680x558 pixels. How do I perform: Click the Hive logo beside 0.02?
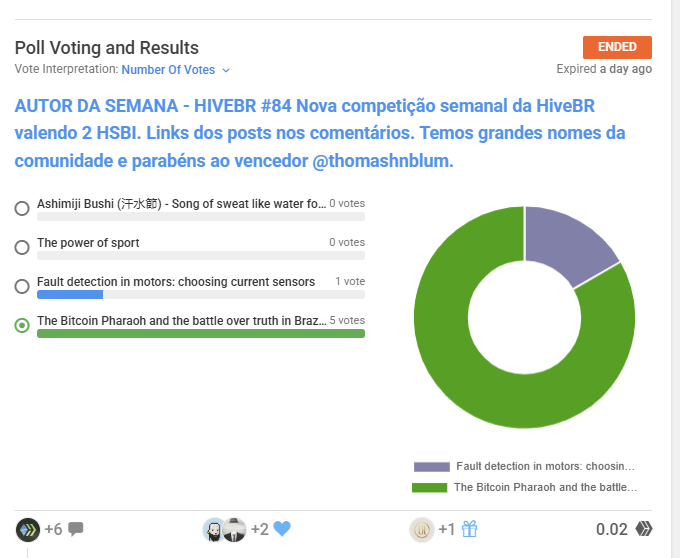pyautogui.click(x=645, y=529)
